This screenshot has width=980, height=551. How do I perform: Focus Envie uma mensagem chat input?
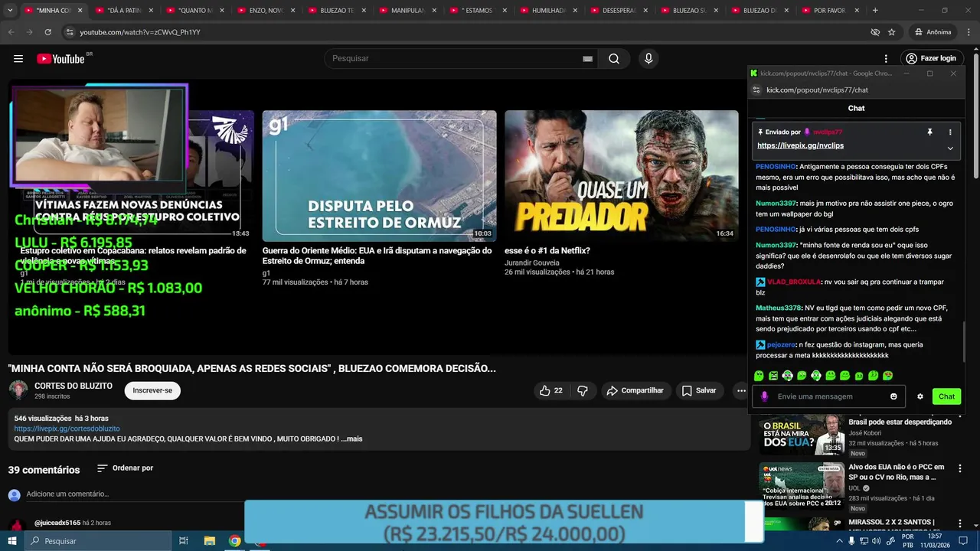827,396
